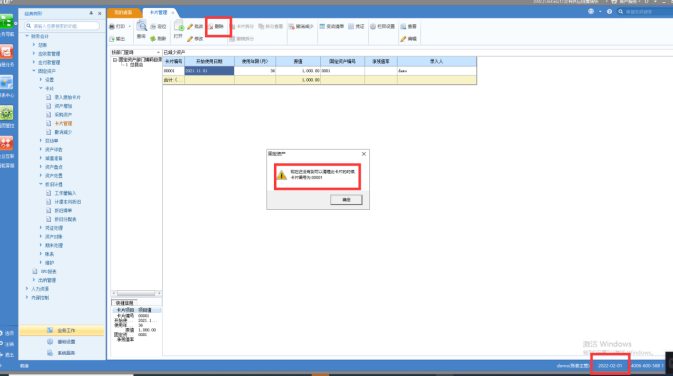Click the 撤销减少 toolbar icon

(x=291, y=27)
